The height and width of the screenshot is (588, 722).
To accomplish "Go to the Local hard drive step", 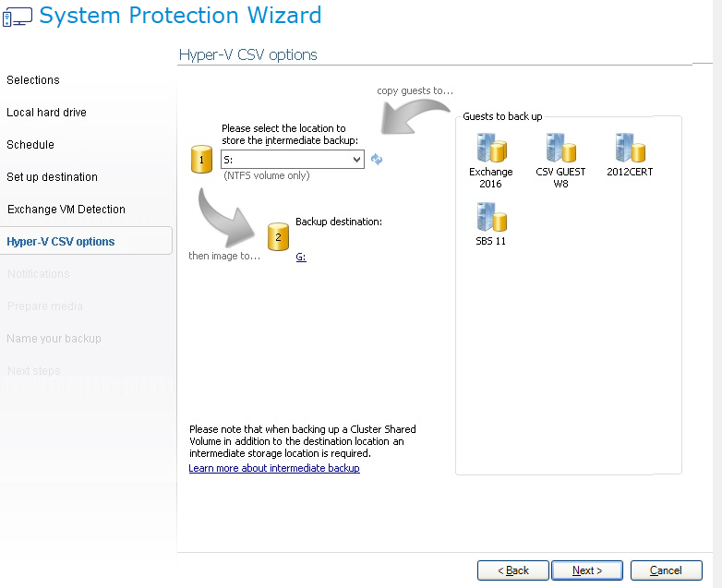I will point(46,113).
